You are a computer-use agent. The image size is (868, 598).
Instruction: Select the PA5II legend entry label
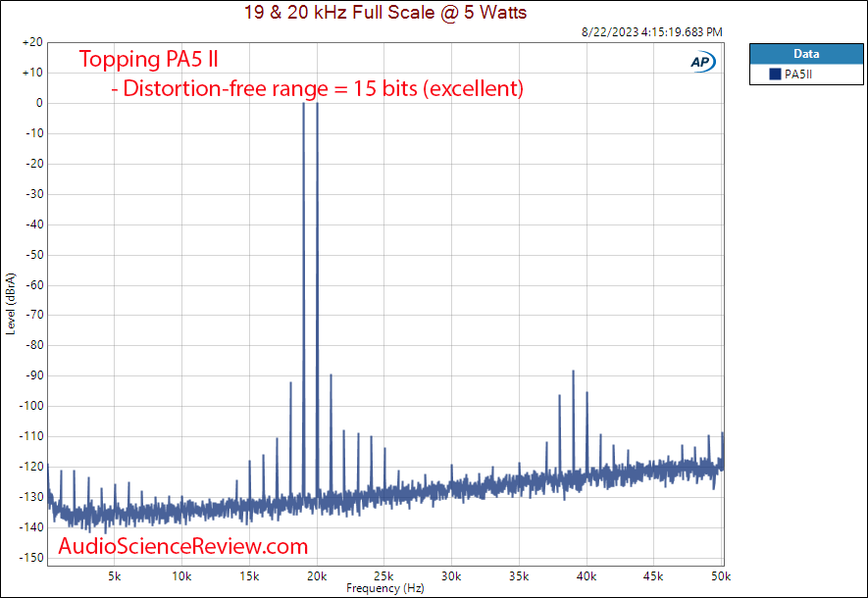click(x=798, y=75)
